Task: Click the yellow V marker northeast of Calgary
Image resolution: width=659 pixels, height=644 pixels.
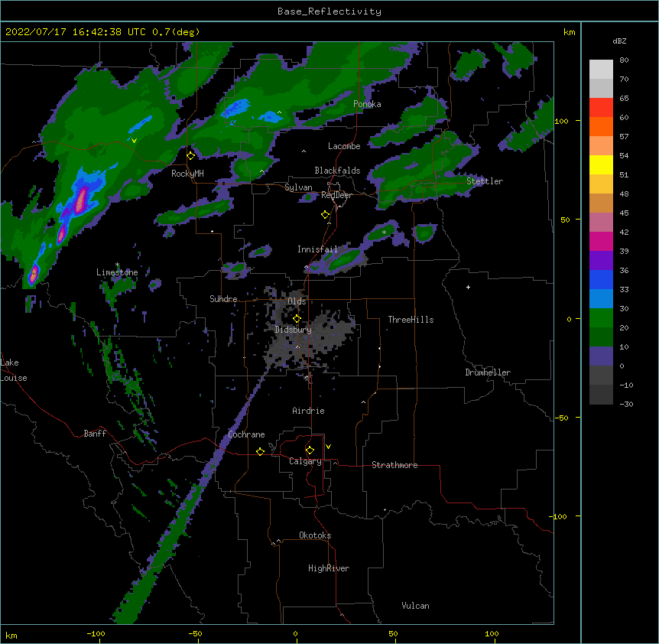Action: tap(328, 447)
